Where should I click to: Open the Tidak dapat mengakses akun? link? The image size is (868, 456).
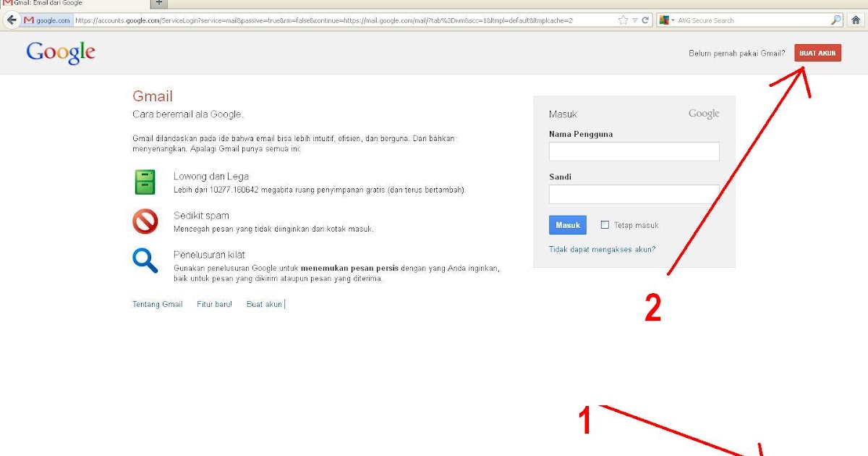point(602,249)
